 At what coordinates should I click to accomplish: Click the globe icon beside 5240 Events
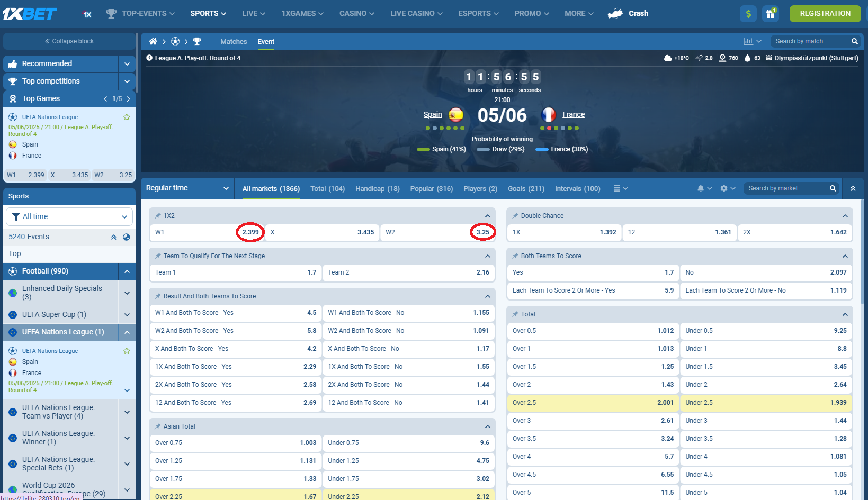127,237
